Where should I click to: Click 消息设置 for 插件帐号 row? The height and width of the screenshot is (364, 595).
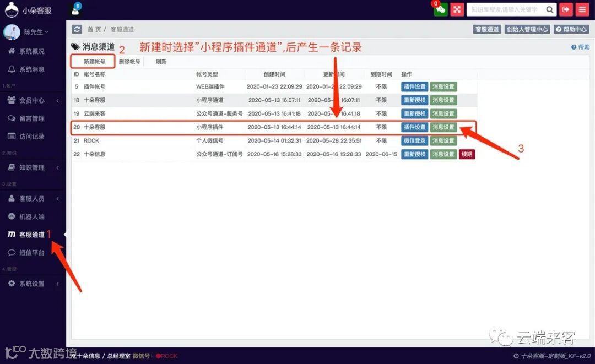point(443,87)
